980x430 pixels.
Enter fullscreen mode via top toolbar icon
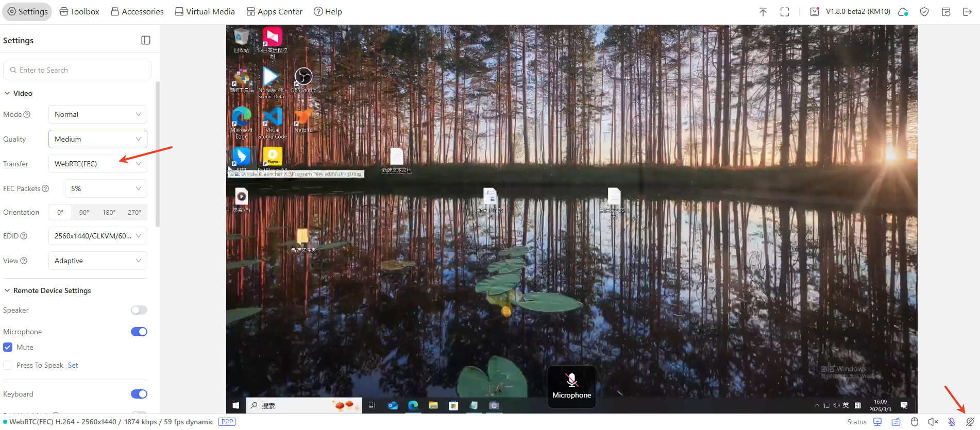click(784, 12)
